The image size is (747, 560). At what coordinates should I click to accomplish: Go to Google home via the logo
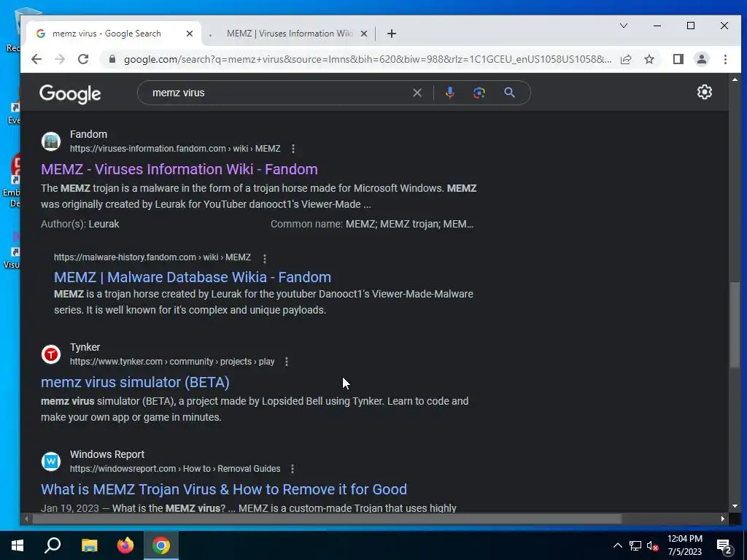70,94
